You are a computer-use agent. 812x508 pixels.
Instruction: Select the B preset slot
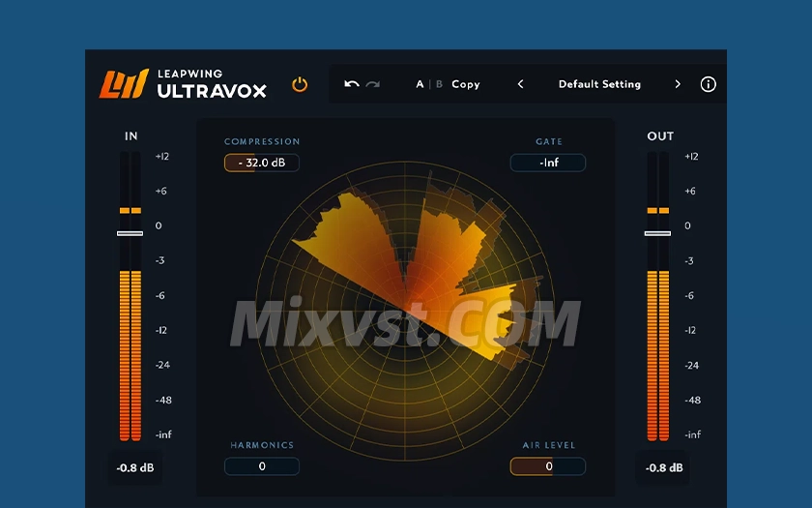(x=439, y=84)
